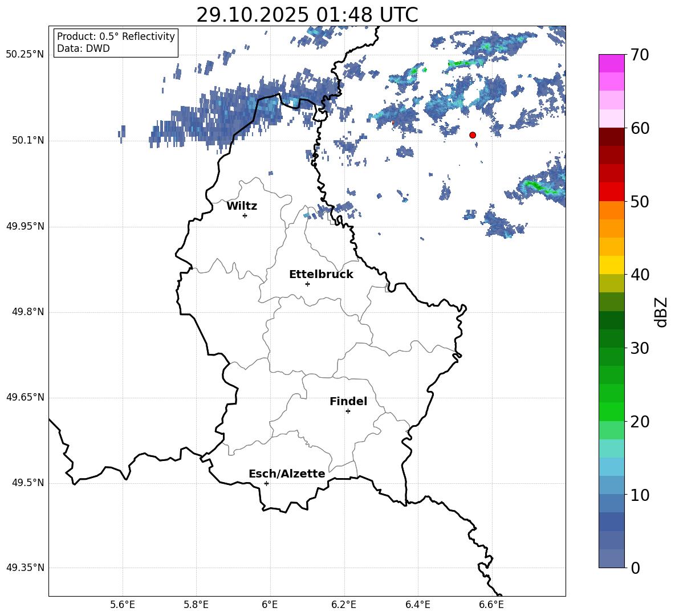Click the 0 value on colorbar
The image size is (675, 616).
tap(635, 568)
